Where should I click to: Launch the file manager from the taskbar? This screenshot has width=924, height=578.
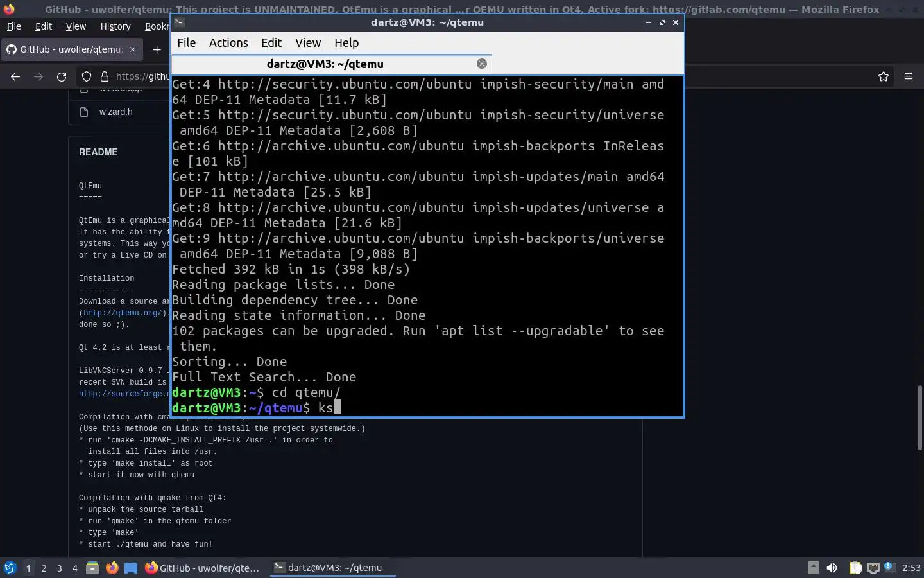(92, 568)
